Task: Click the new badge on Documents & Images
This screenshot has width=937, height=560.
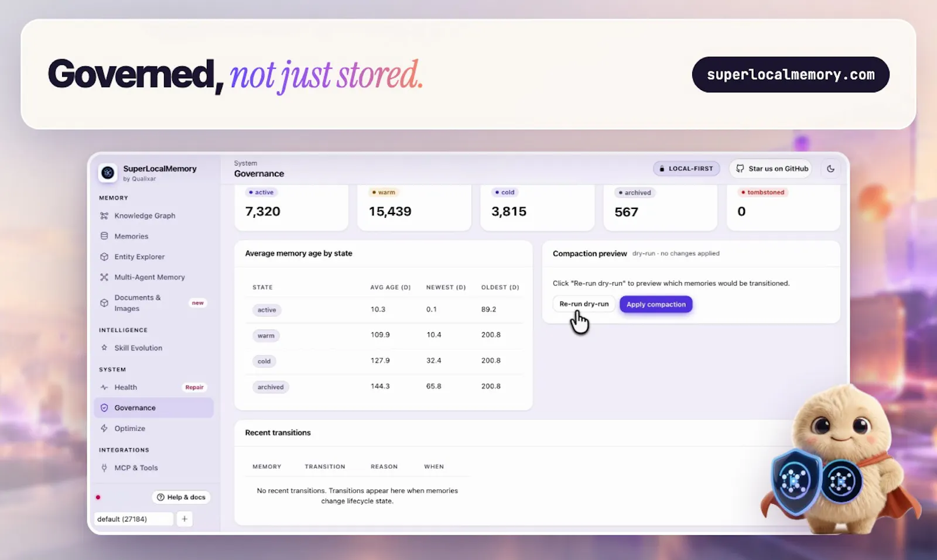Action: tap(198, 303)
